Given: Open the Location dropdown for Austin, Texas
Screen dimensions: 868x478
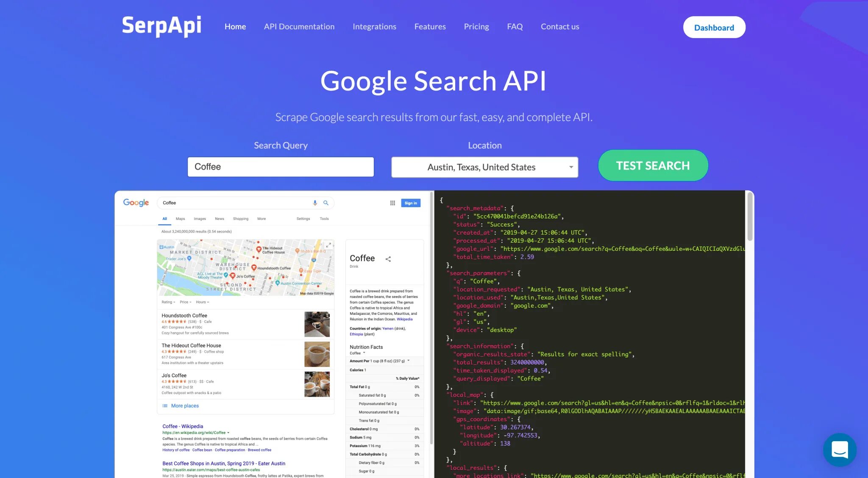Looking at the screenshot, I should pos(484,167).
